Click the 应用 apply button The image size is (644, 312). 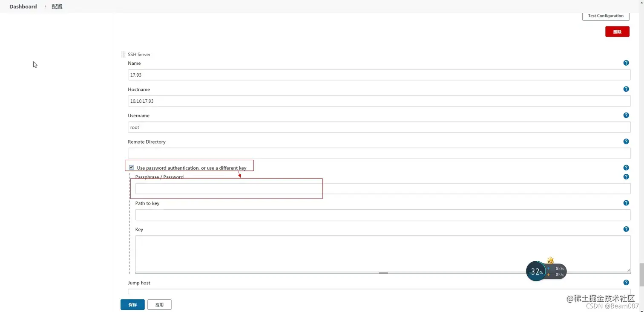click(159, 305)
